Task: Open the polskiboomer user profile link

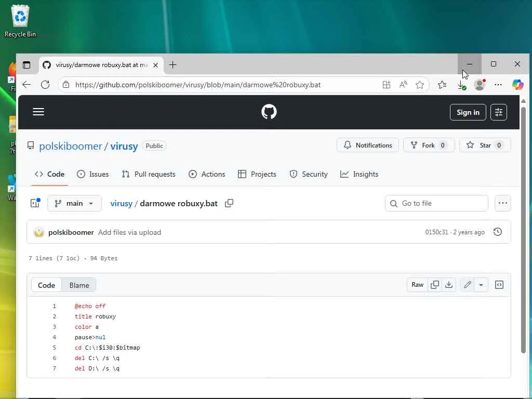Action: click(71, 146)
